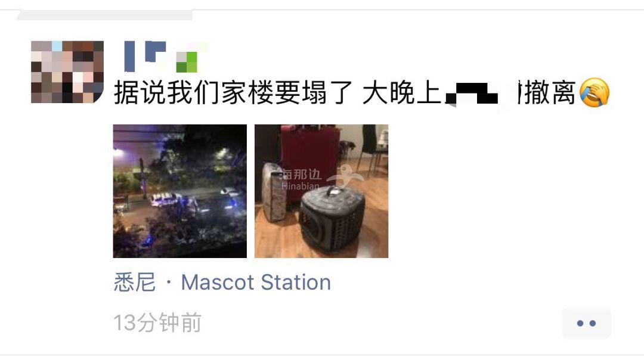Open the pixelated profile avatar
The width and height of the screenshot is (644, 357).
67,72
